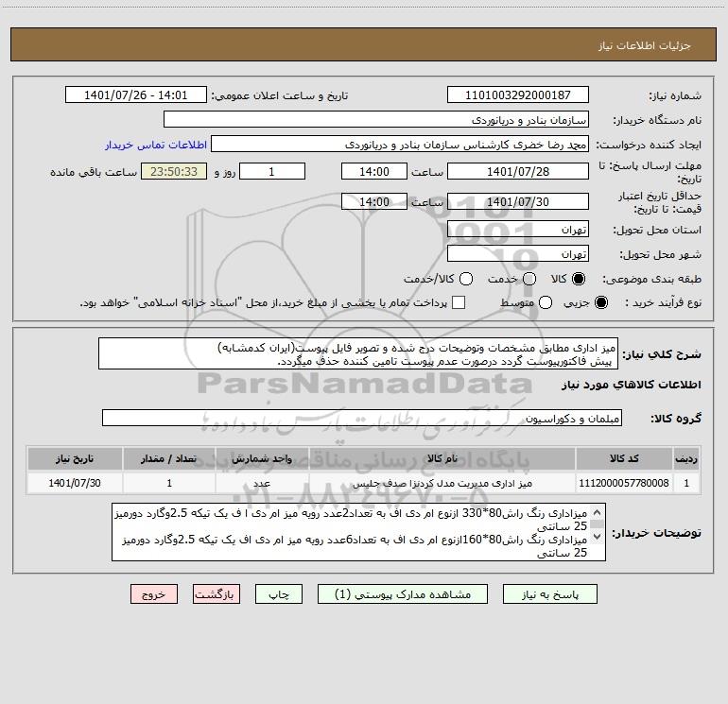Click the چاپ print button
This screenshot has width=728, height=704.
tap(279, 594)
